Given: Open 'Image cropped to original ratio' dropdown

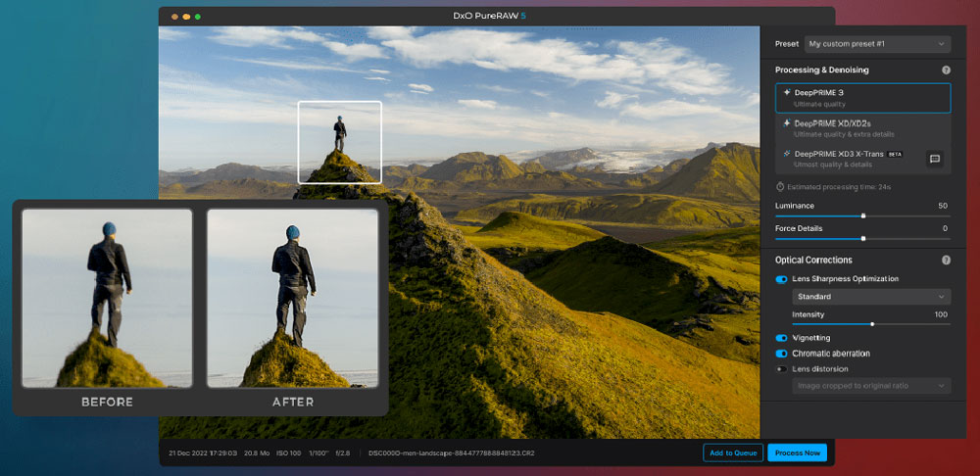Looking at the screenshot, I should (871, 386).
